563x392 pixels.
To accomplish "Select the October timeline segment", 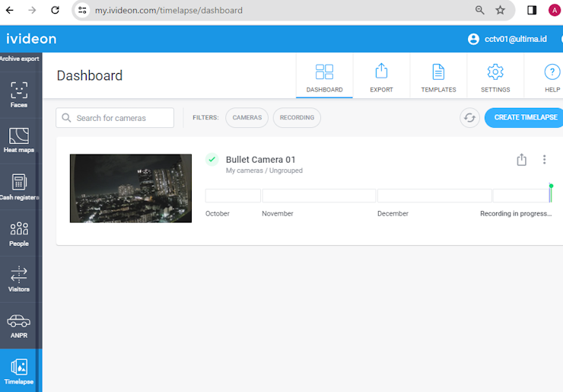I will point(233,196).
